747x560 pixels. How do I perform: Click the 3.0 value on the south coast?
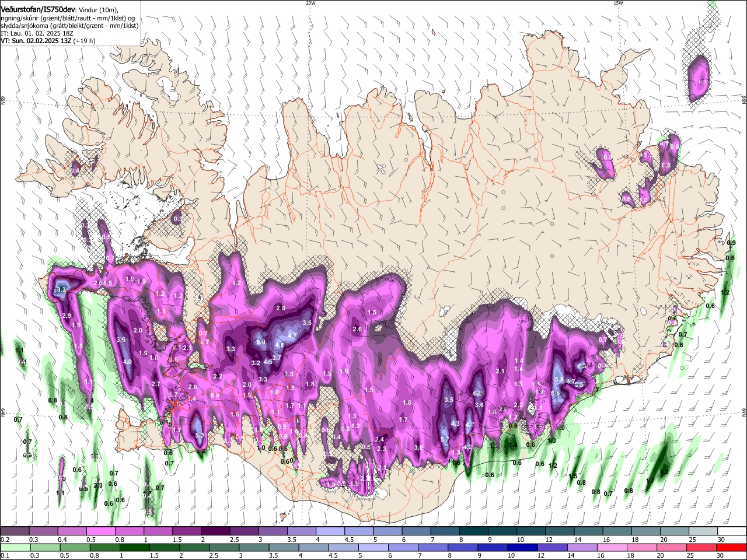pyautogui.click(x=418, y=448)
